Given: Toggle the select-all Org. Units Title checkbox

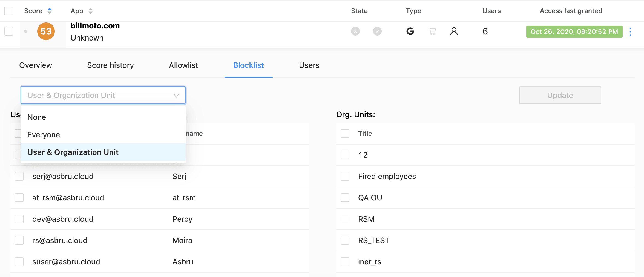Looking at the screenshot, I should [345, 134].
